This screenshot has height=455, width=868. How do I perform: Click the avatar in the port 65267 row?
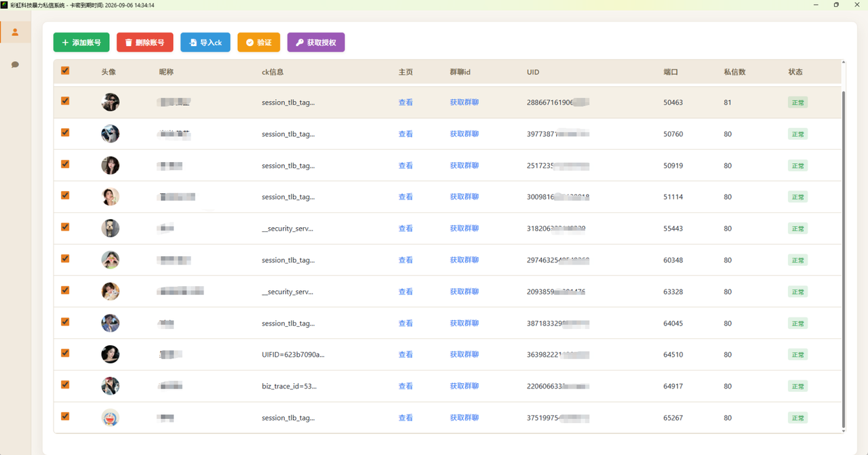111,418
